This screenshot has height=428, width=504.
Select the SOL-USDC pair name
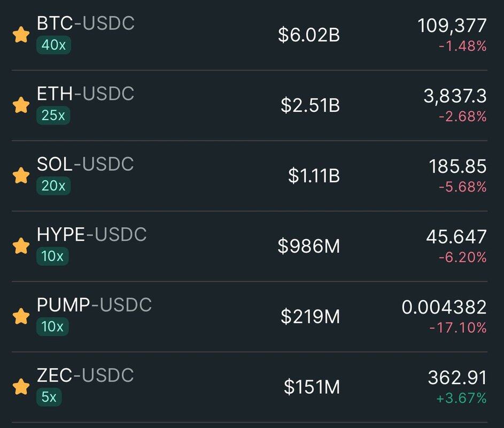pos(86,164)
